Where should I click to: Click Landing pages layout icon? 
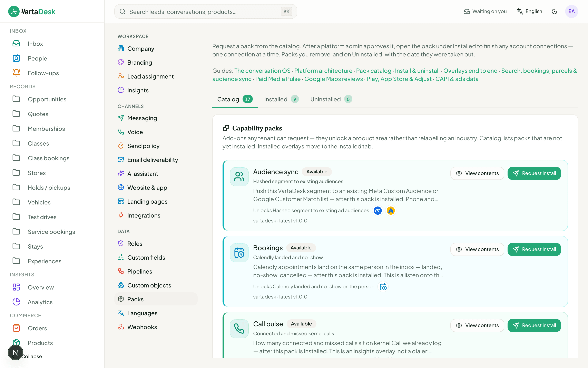[121, 201]
